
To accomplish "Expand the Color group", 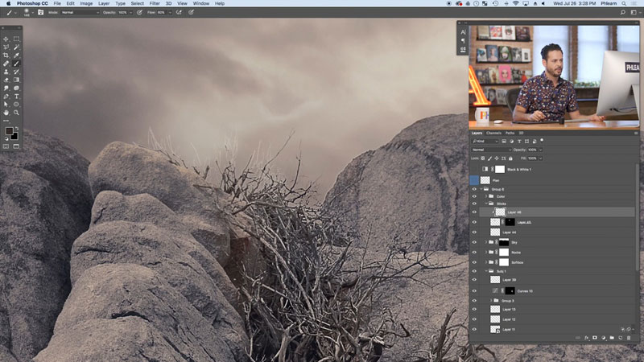I will 486,196.
